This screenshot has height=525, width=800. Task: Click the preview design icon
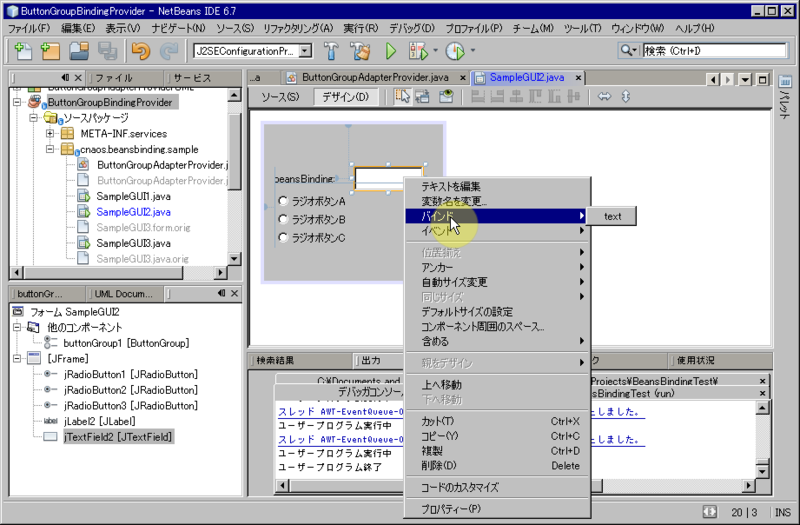pos(446,96)
